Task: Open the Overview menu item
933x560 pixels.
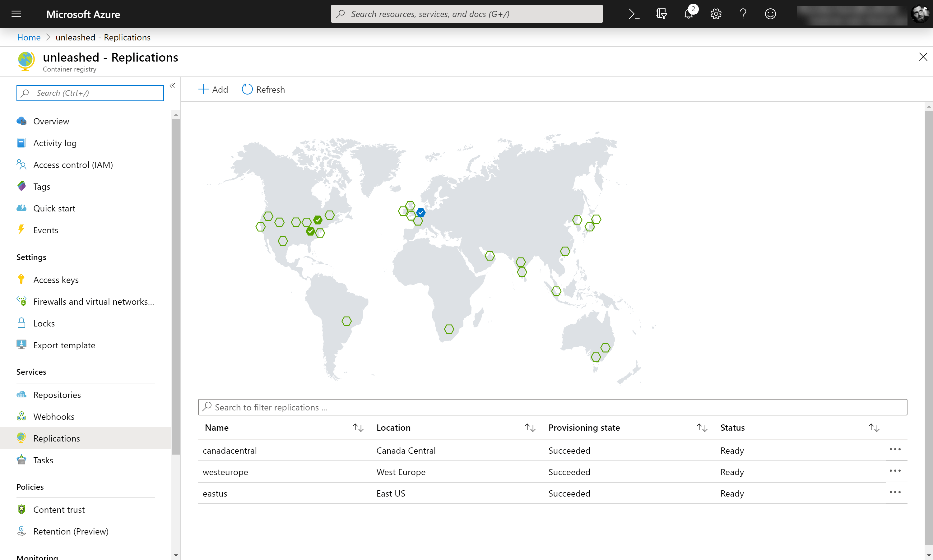Action: [51, 121]
